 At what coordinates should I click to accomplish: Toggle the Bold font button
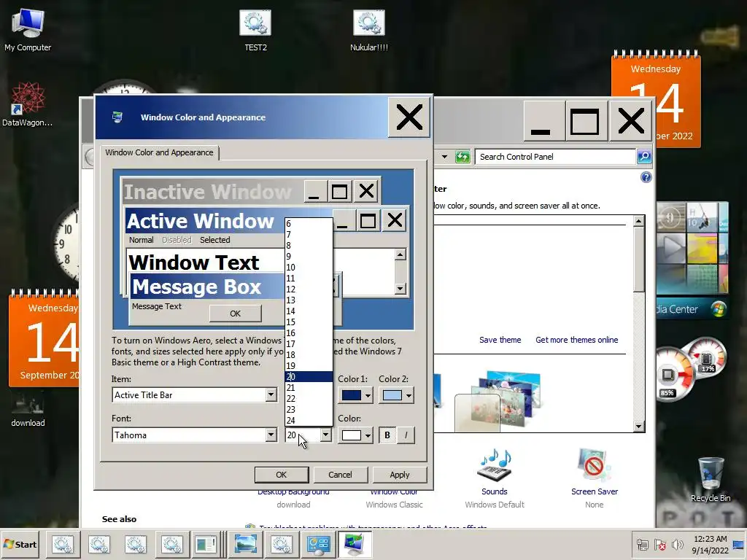point(387,435)
